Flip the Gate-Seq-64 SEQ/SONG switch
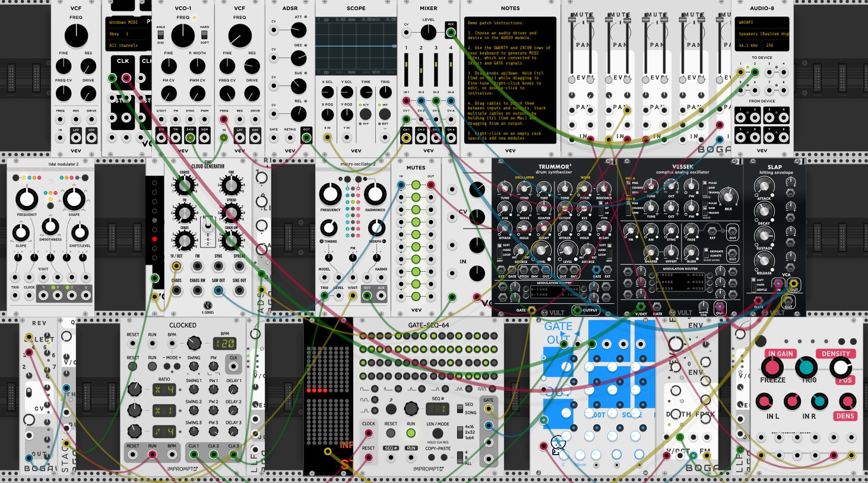This screenshot has height=483, width=868. pos(460,409)
